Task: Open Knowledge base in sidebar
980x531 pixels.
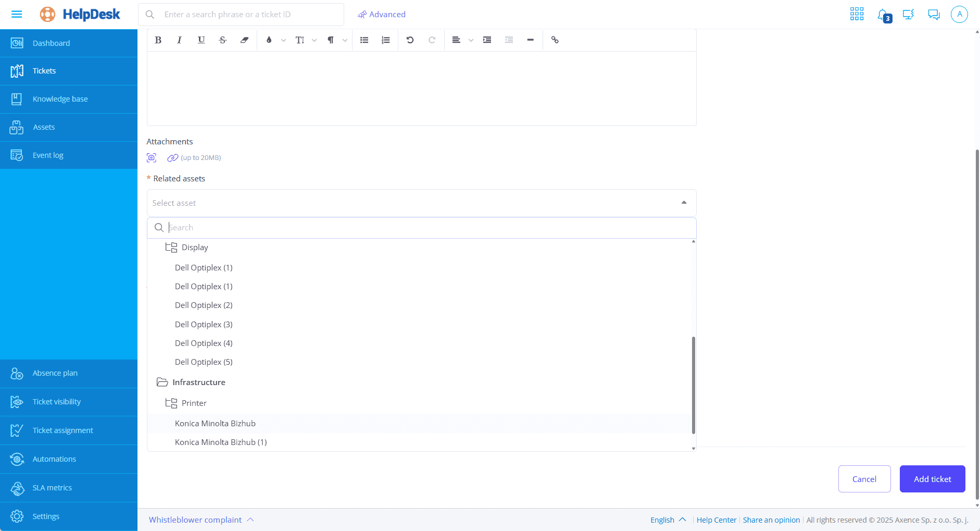Action: tap(60, 99)
